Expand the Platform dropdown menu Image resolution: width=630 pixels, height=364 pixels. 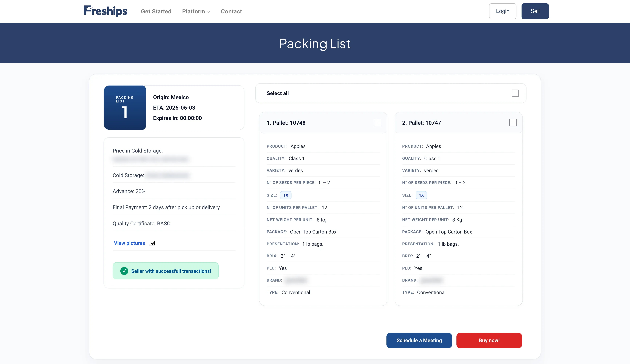(196, 11)
